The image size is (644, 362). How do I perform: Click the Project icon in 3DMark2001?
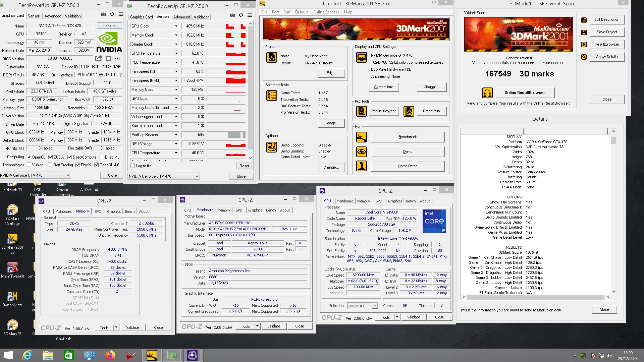pos(271,58)
